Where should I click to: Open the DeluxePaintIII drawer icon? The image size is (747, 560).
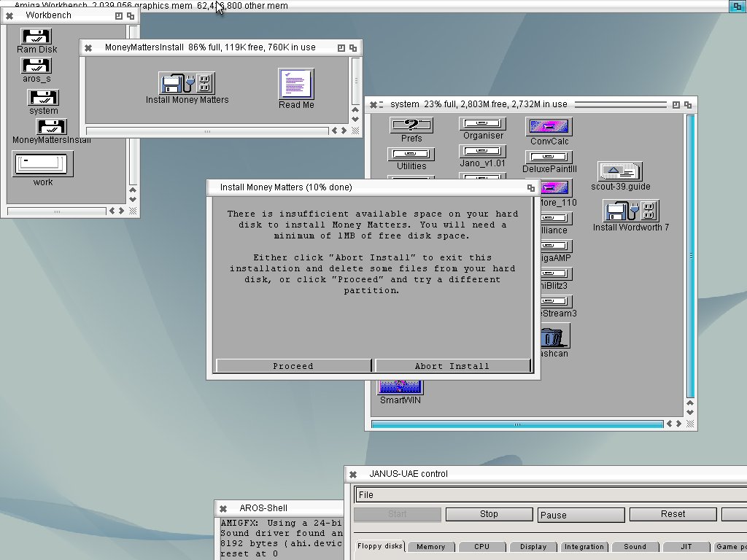coord(549,157)
